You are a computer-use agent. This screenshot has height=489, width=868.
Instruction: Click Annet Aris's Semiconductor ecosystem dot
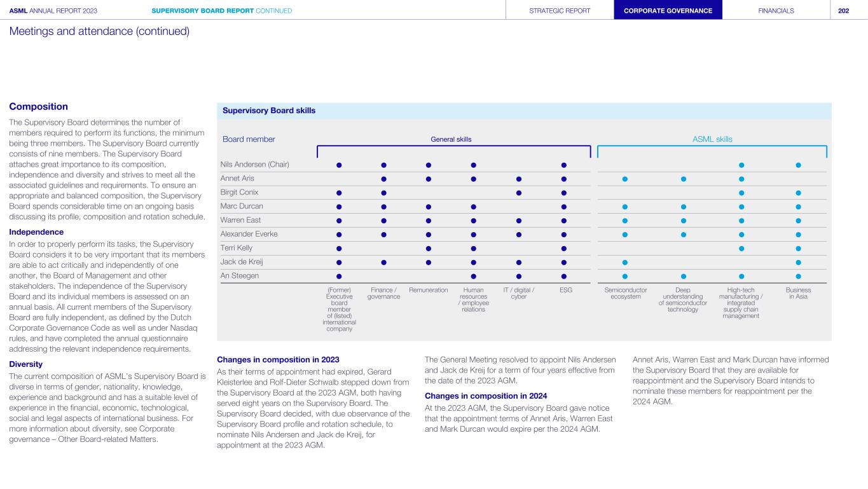(x=625, y=179)
